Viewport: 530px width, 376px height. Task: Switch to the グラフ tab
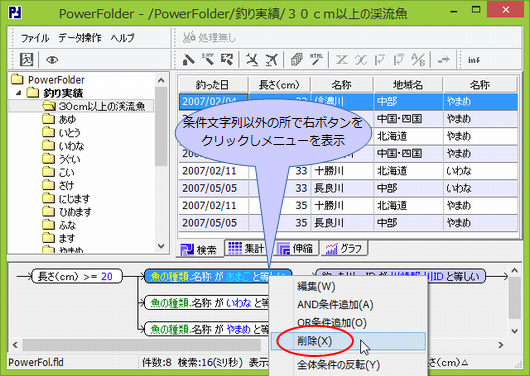tap(344, 248)
